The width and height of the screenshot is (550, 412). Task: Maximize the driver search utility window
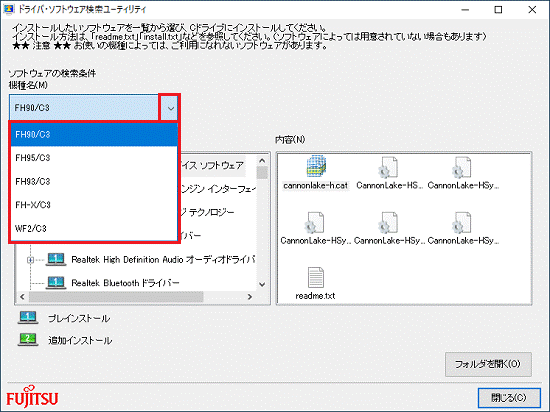(498, 9)
